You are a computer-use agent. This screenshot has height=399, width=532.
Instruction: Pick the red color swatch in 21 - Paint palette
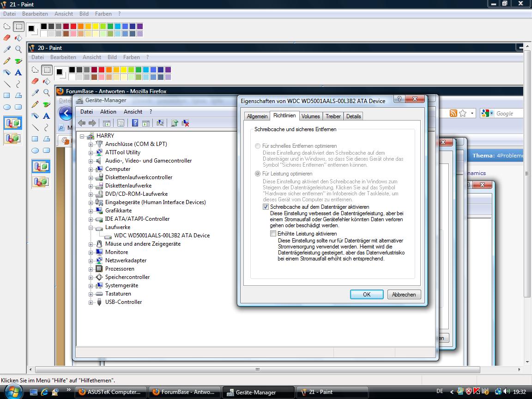pos(73,26)
